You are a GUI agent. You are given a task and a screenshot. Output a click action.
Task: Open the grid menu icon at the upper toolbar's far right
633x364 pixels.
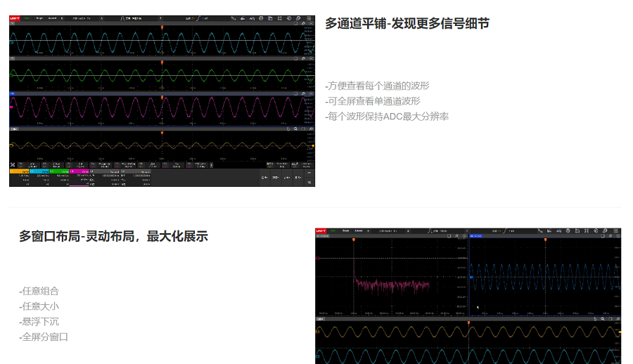309,18
